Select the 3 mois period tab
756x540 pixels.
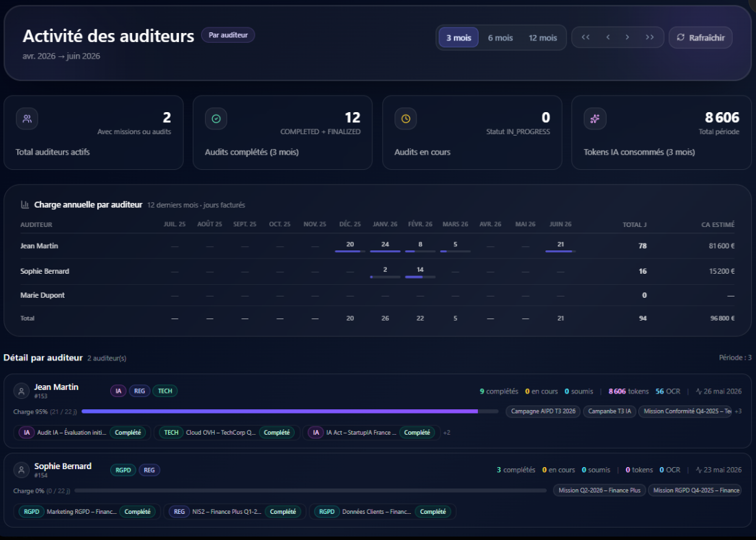point(459,38)
